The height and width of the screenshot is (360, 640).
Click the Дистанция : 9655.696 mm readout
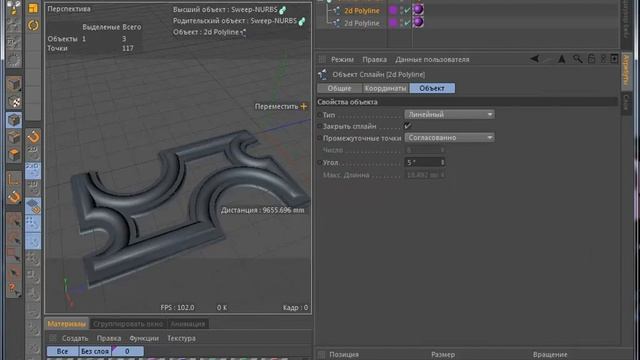pos(262,210)
